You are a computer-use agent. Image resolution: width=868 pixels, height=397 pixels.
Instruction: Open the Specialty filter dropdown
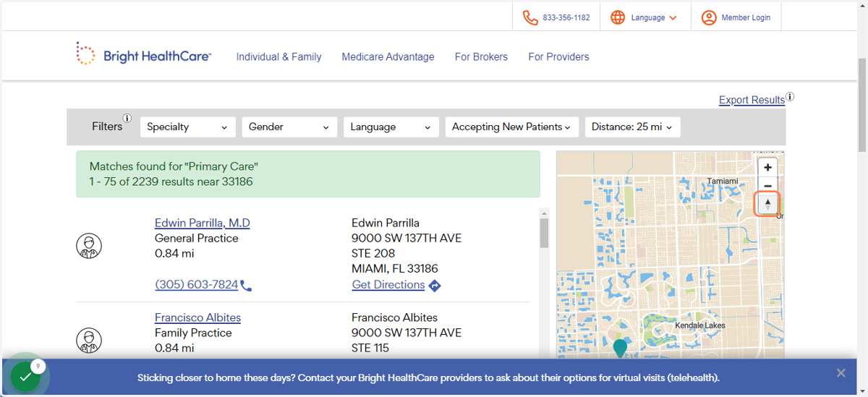(188, 127)
